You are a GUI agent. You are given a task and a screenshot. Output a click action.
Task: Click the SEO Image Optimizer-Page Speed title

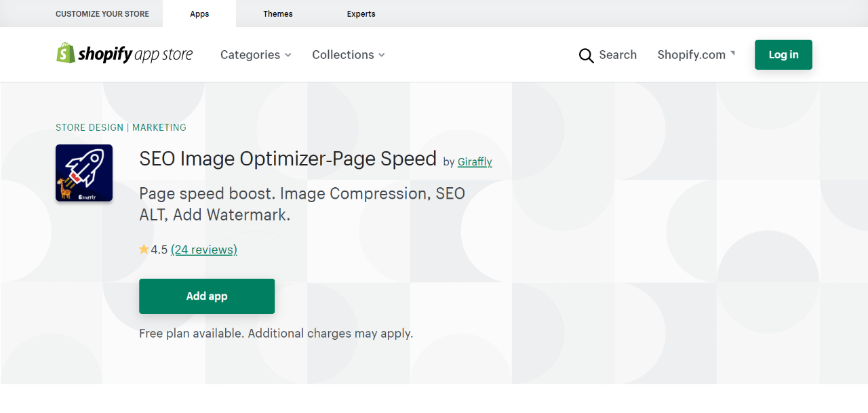[288, 159]
